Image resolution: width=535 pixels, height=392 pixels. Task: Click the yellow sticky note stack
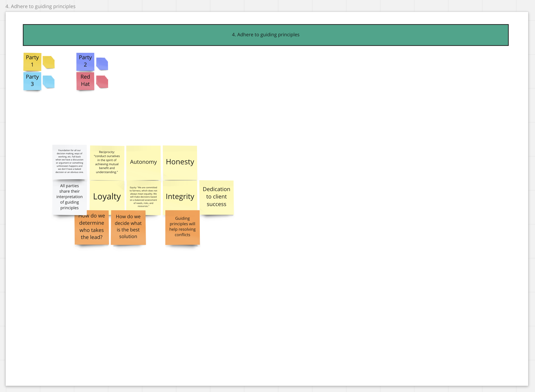pos(49,62)
